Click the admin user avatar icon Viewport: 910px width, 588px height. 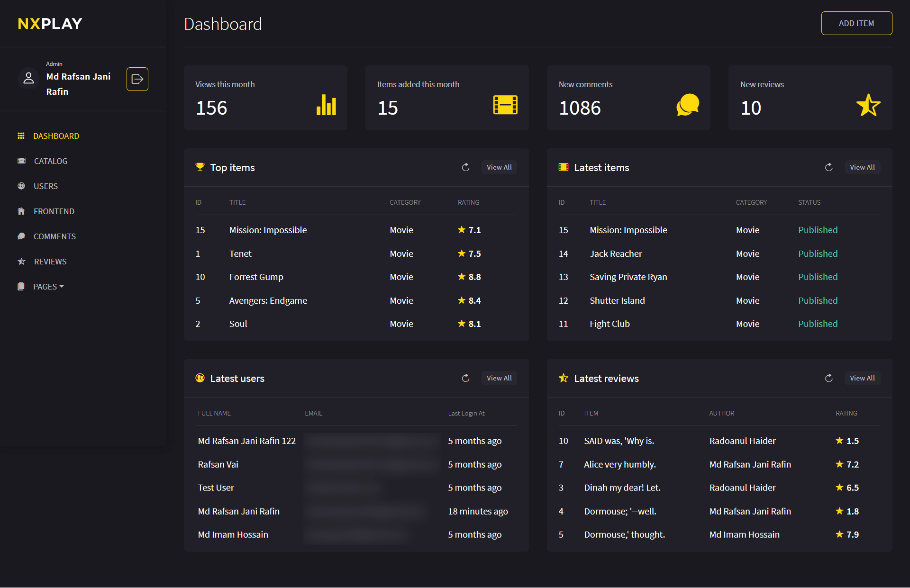(x=29, y=78)
